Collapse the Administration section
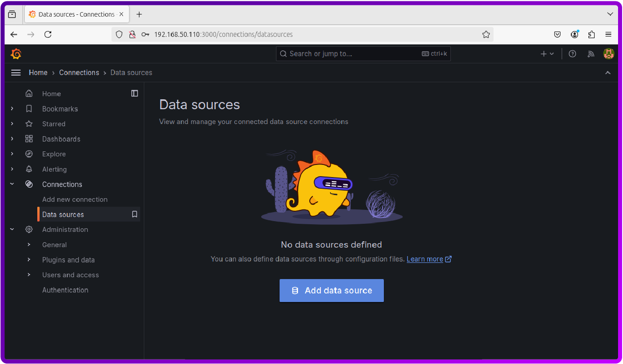 [x=12, y=229]
